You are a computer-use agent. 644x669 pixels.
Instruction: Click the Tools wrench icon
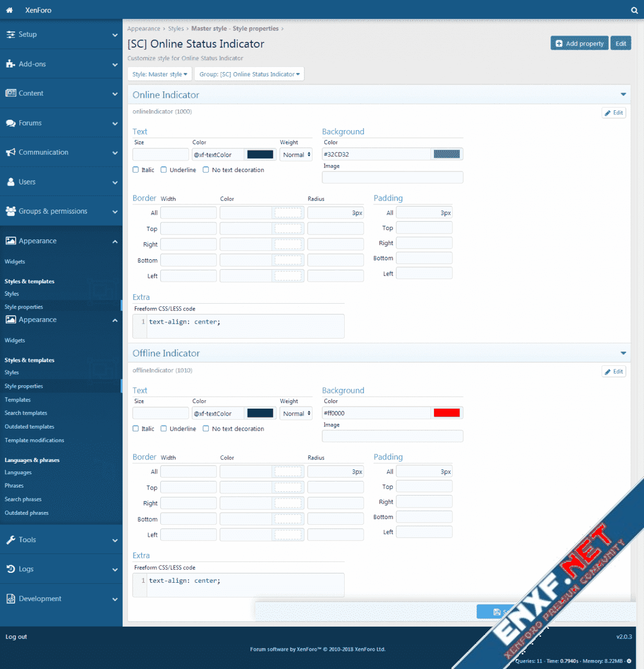pos(10,540)
